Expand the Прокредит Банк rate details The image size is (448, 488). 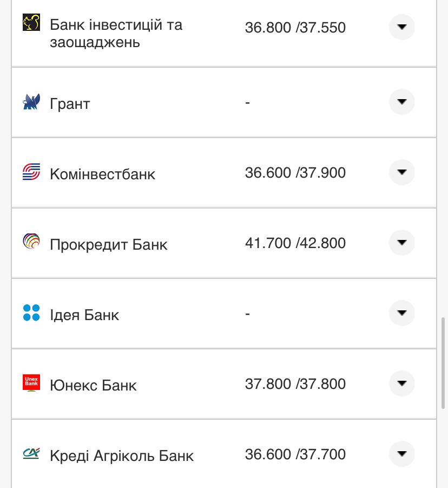pos(401,243)
